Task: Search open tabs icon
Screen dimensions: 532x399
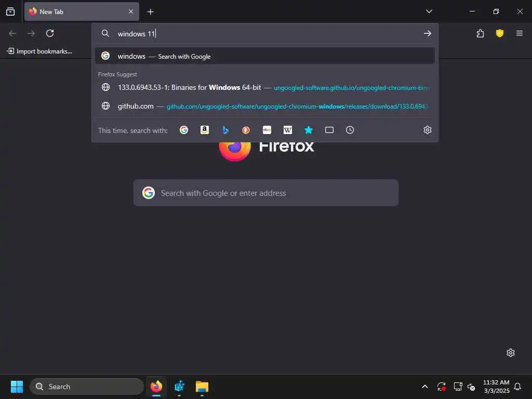Action: tap(329, 130)
